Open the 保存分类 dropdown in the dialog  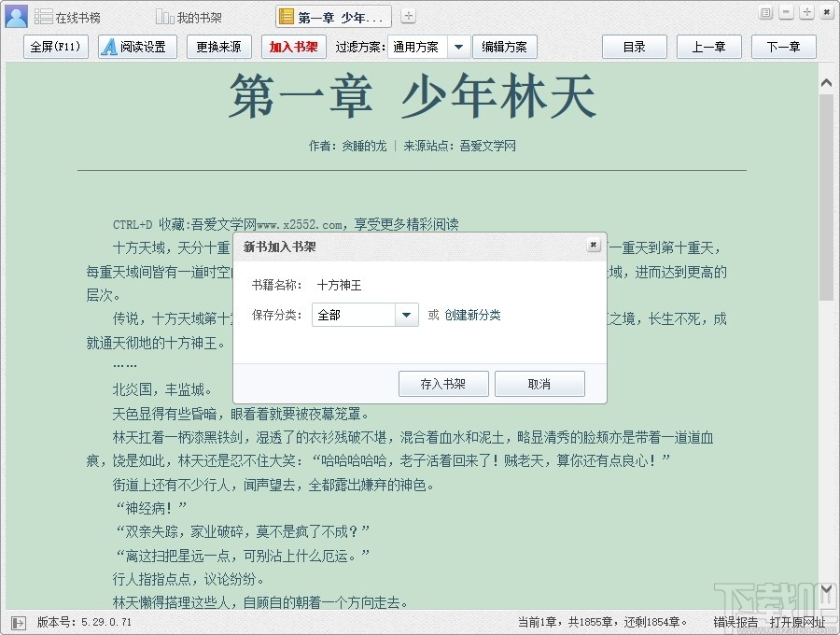[407, 316]
